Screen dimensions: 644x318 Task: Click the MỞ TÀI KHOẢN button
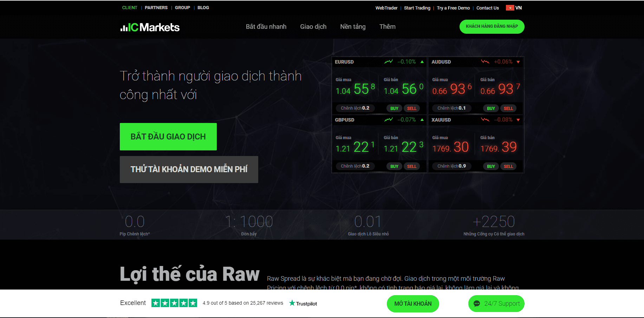413,304
